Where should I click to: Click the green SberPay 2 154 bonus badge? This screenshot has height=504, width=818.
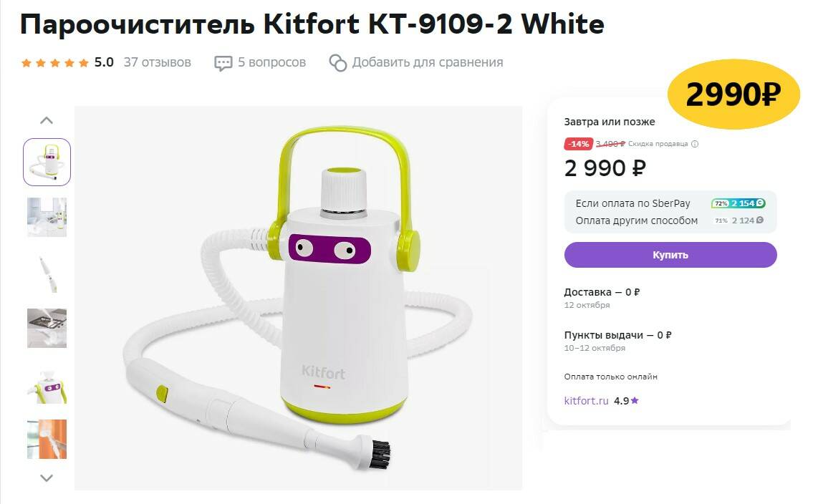tap(738, 203)
